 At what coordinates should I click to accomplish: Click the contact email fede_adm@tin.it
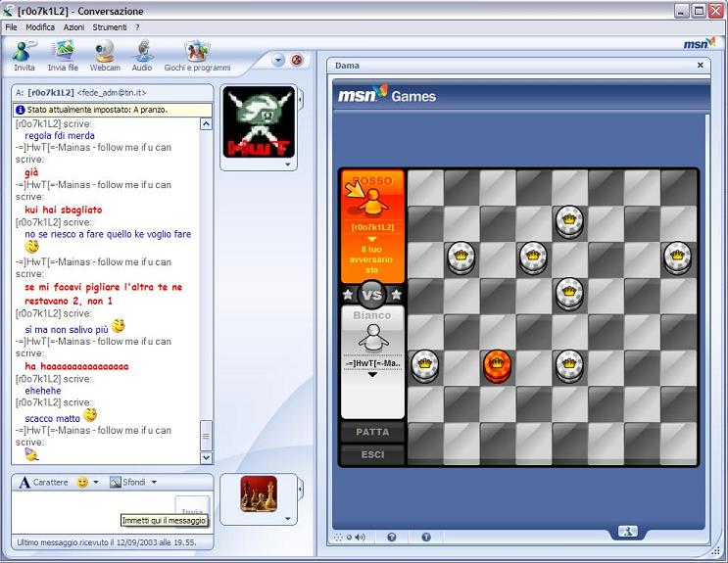112,93
